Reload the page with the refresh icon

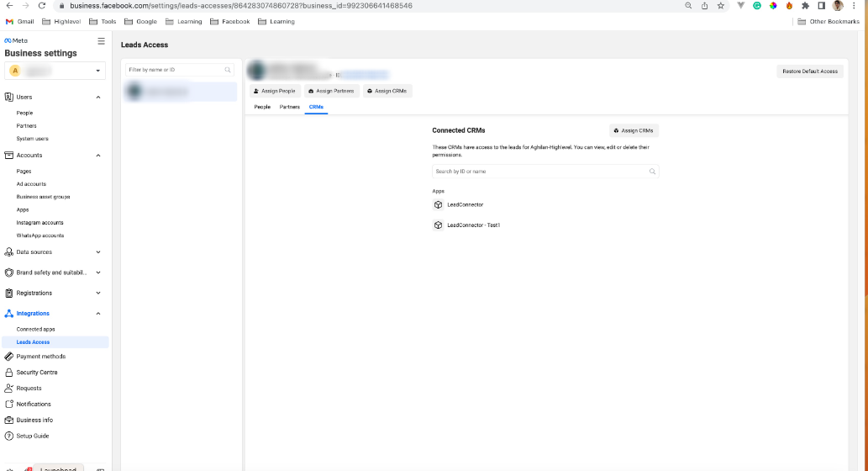point(41,6)
